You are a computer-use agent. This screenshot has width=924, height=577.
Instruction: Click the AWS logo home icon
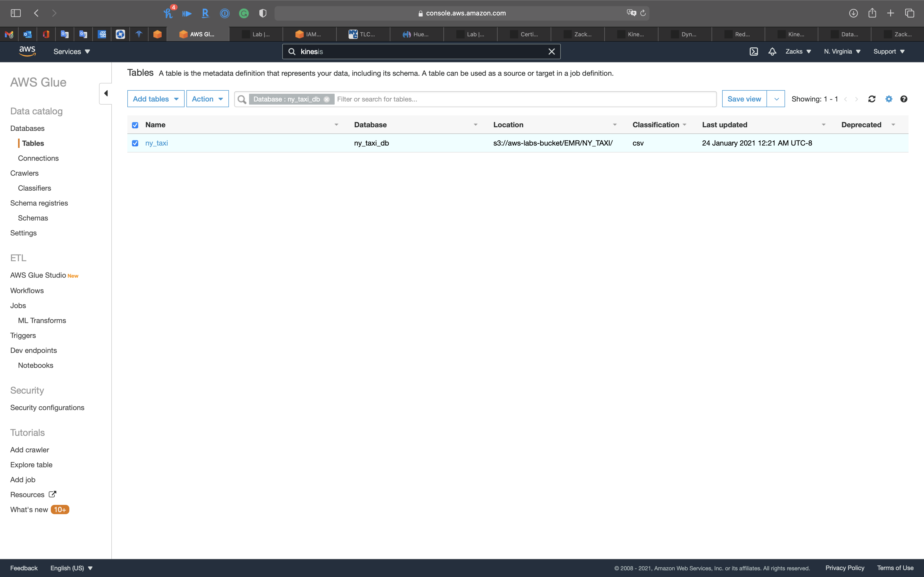pyautogui.click(x=28, y=51)
